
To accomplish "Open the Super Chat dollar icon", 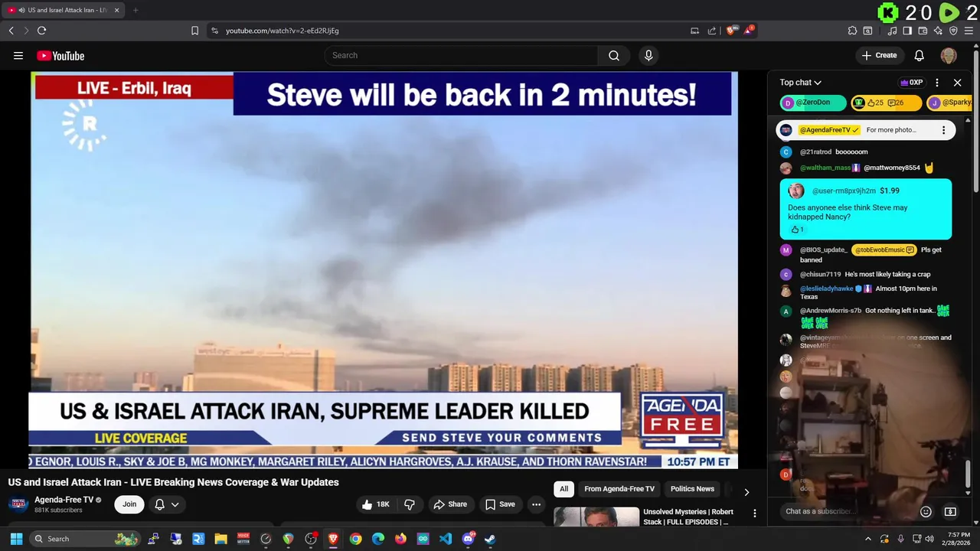I will click(x=950, y=512).
